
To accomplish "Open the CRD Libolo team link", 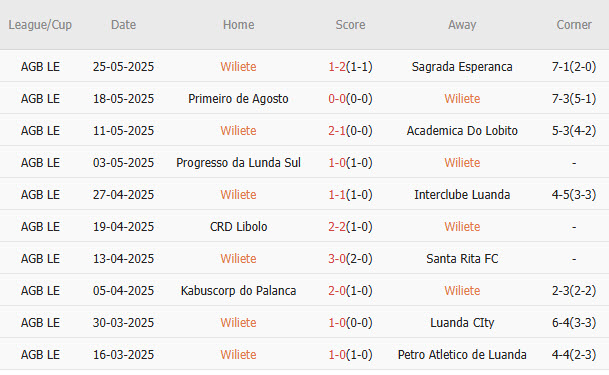I will 238,227.
